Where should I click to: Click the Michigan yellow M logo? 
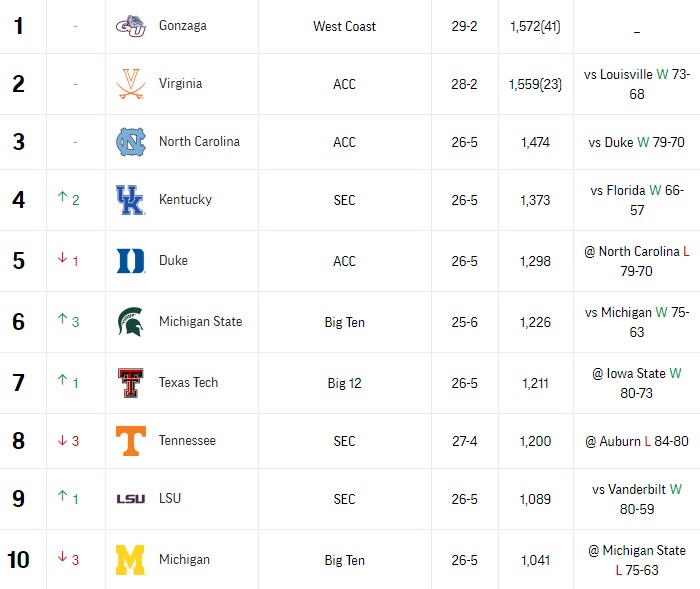(130, 560)
